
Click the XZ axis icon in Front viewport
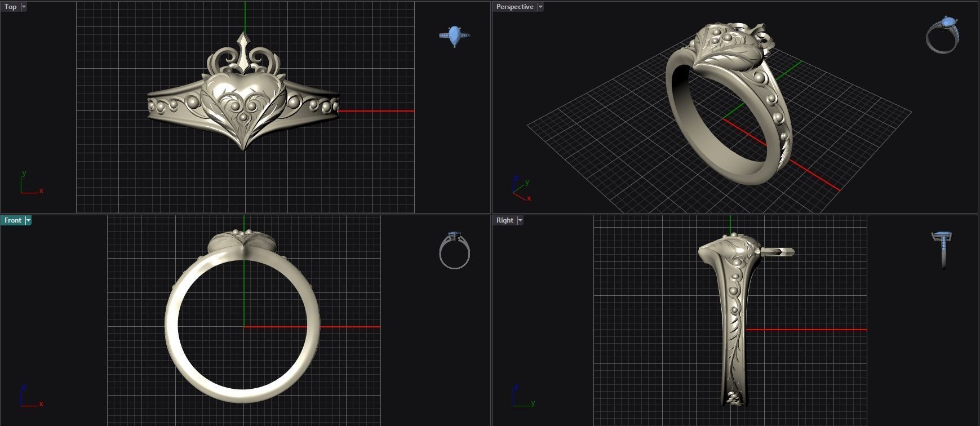coord(32,396)
